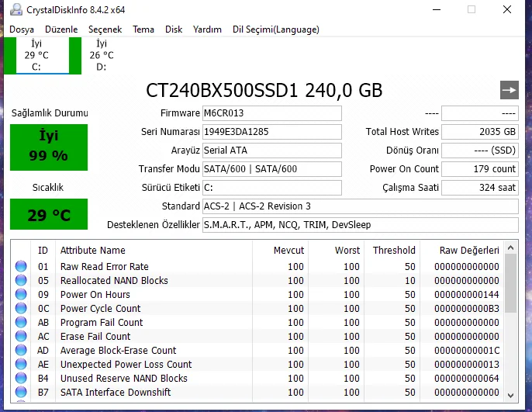The height and width of the screenshot is (412, 532).
Task: Open the Dosya menu
Action: [x=22, y=29]
